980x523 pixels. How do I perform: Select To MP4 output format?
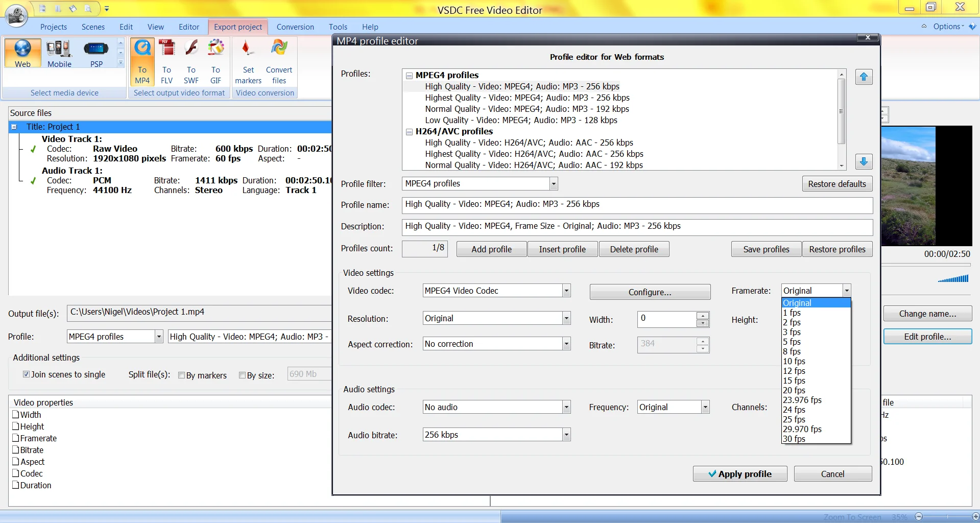point(142,61)
